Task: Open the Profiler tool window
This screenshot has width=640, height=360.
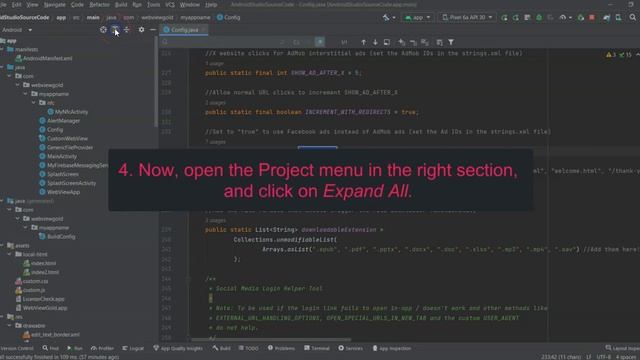Action: tap(102, 348)
